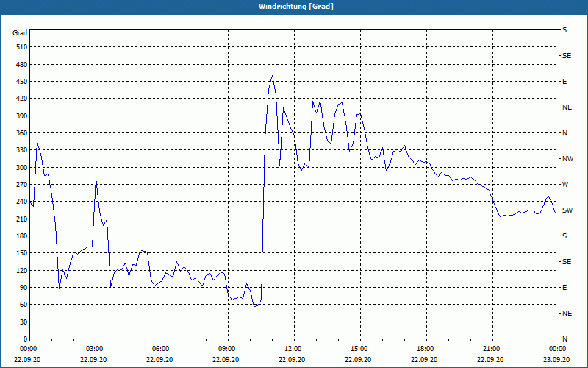Click the NE compass label just below E at 450
The image size is (588, 368).
tap(567, 107)
